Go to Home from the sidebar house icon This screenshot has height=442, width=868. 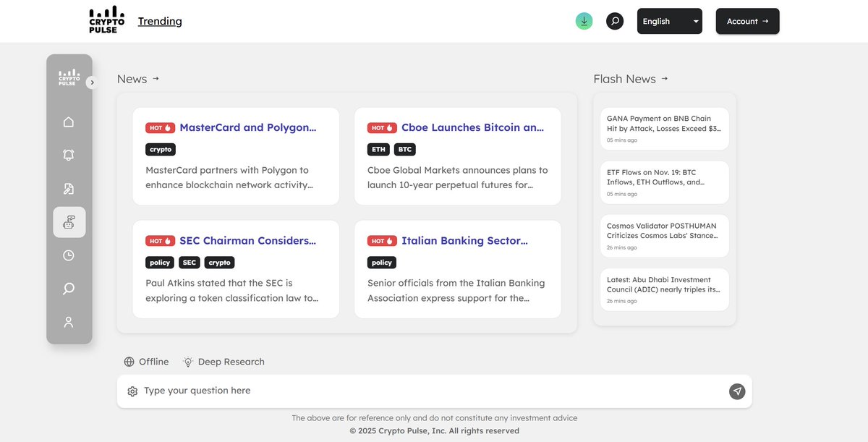(69, 122)
